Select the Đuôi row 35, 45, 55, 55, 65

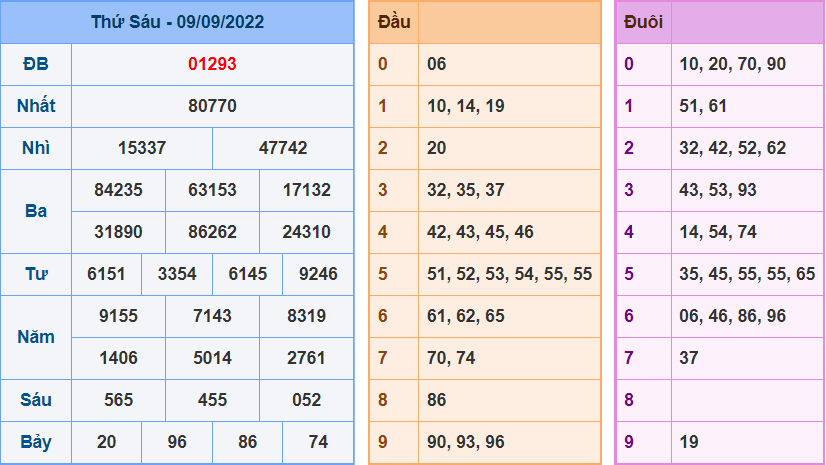point(747,274)
